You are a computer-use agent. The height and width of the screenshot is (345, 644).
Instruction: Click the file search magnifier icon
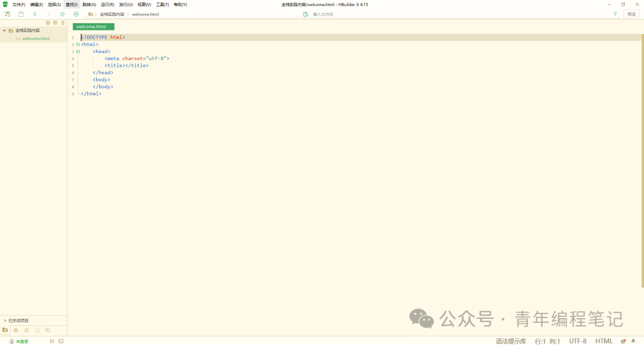(305, 14)
